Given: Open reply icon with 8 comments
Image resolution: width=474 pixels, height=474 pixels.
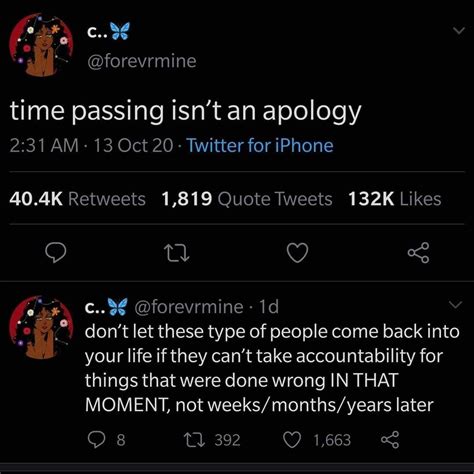Looking at the screenshot, I should [106, 440].
